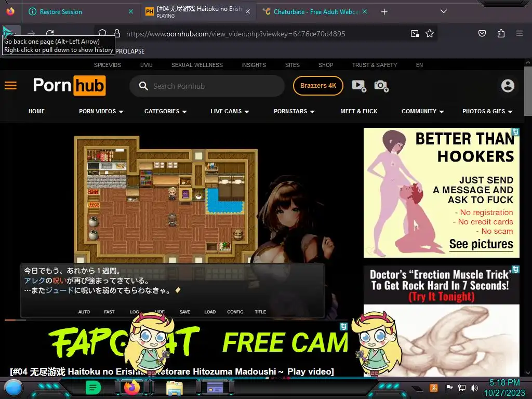Click LOAD in the game dialogue box
Viewport: 532px width, 399px height.
(210, 312)
